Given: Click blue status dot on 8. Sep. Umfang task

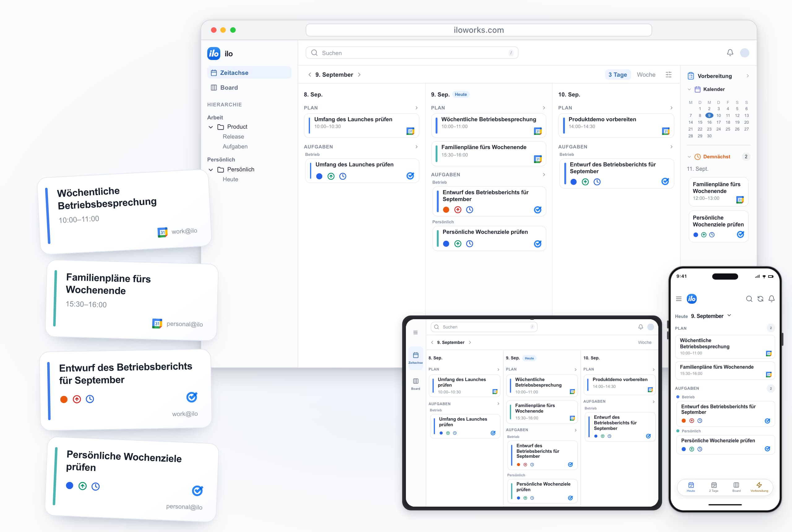Looking at the screenshot, I should point(319,176).
